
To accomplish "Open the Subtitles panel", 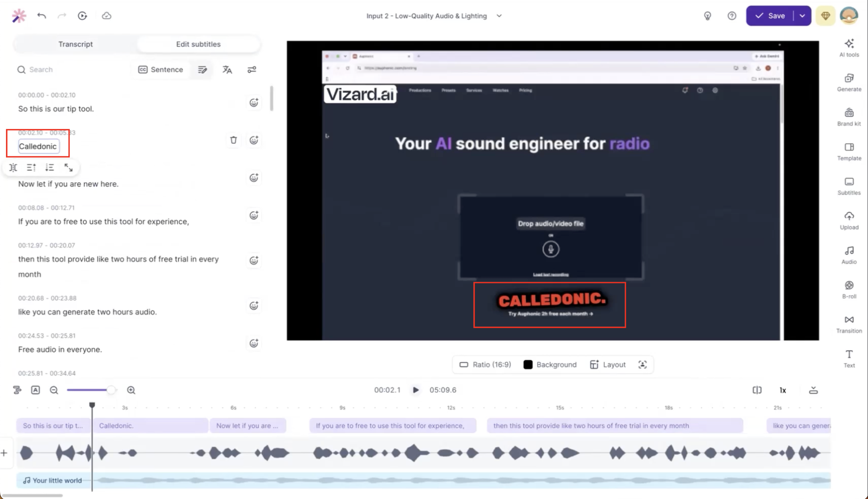I will [849, 186].
